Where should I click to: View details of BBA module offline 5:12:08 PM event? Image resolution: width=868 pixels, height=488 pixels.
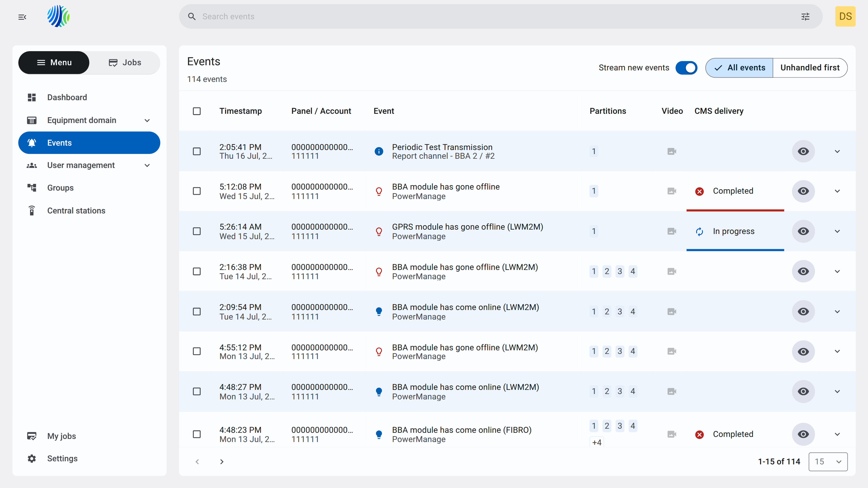pos(803,191)
